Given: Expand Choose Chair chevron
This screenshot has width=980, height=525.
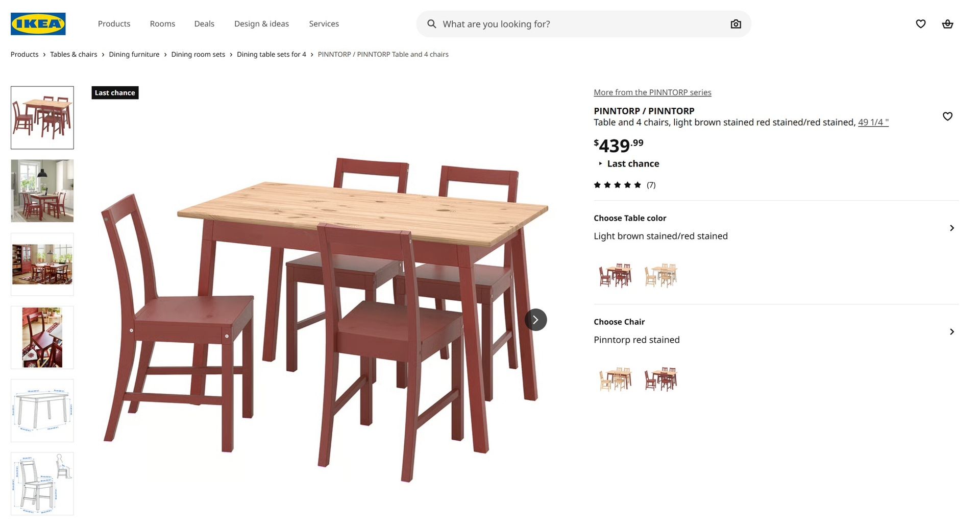Looking at the screenshot, I should [x=951, y=331].
